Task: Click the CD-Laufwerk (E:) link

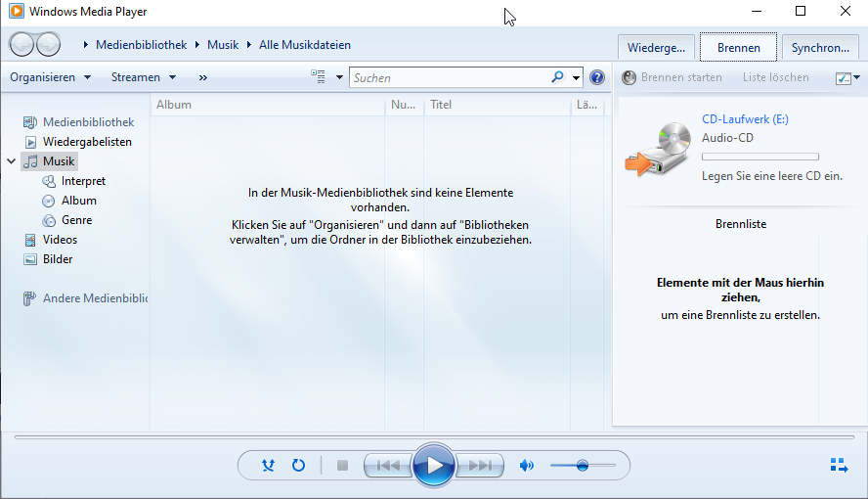Action: 745,119
